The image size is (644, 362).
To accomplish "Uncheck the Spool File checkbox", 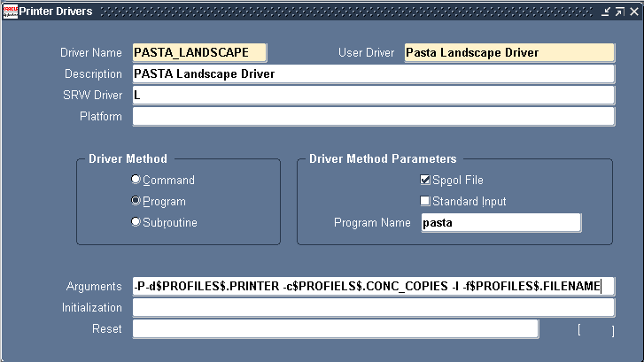I will (425, 180).
